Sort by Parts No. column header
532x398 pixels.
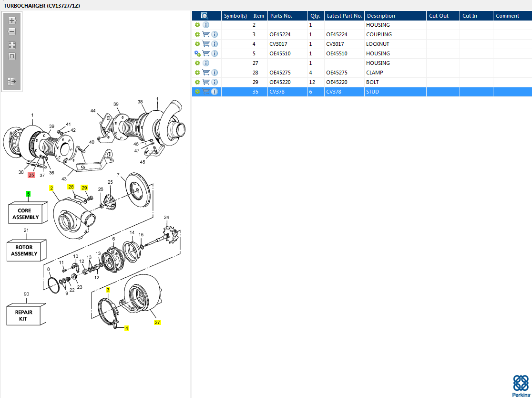pos(288,16)
